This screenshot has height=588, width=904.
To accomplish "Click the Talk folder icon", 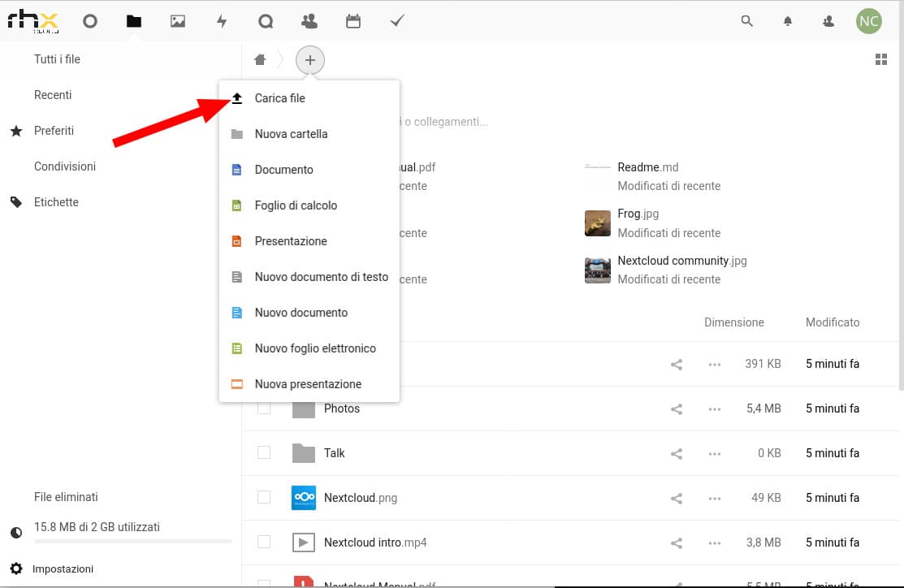I will click(x=304, y=453).
